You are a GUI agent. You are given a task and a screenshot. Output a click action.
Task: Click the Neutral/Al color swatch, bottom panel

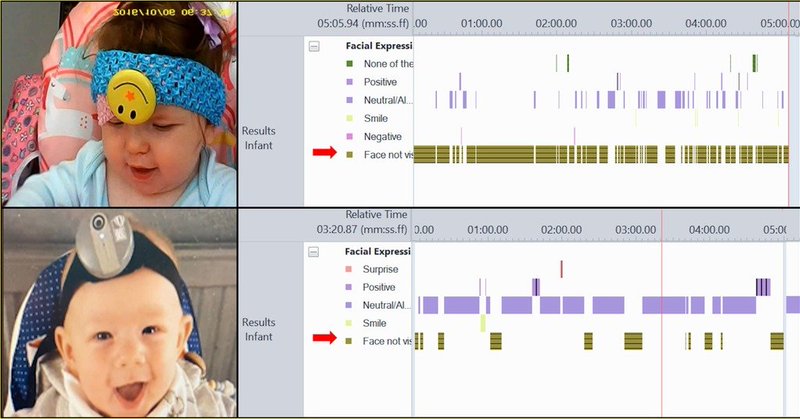[348, 305]
